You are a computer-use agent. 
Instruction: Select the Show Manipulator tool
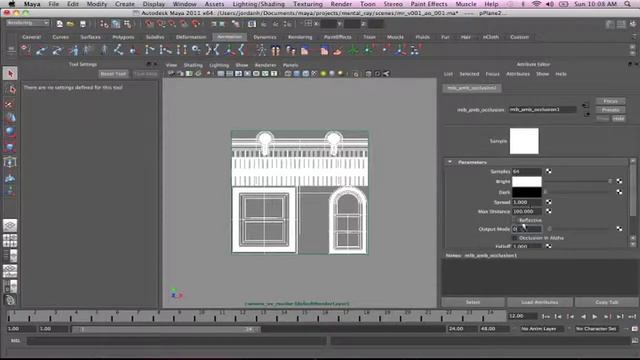coord(10,191)
